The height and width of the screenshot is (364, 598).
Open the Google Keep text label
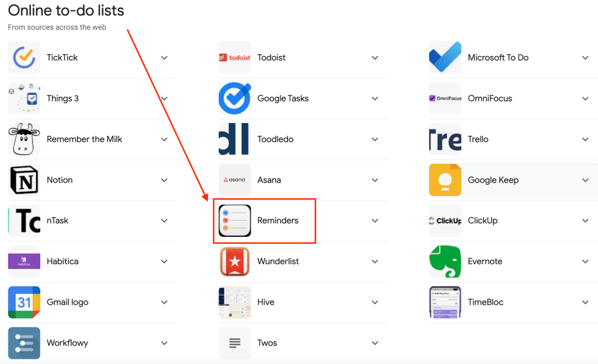(x=493, y=180)
